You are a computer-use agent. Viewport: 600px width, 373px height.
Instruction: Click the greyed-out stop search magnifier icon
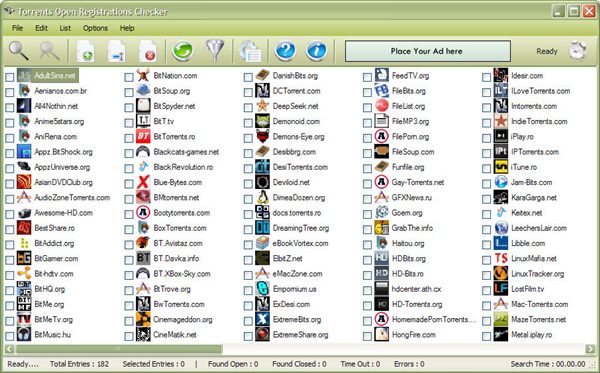point(50,50)
